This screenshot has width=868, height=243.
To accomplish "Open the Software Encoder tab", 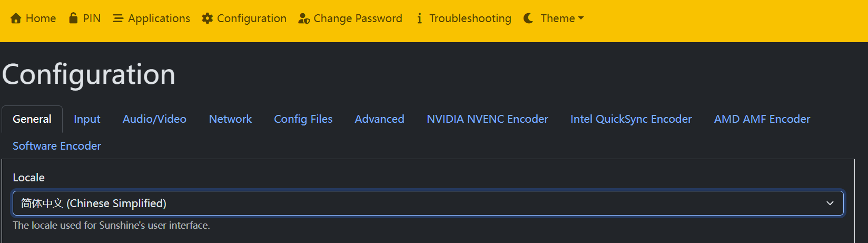I will pos(57,146).
